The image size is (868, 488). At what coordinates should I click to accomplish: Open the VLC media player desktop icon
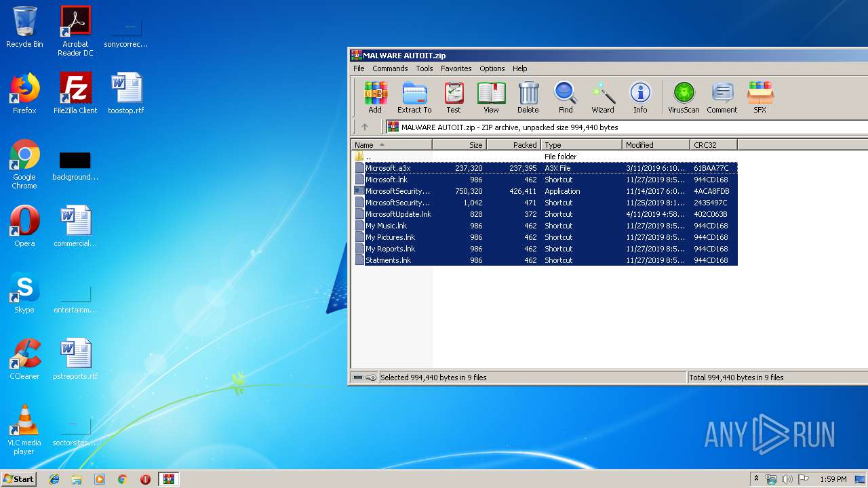(24, 430)
